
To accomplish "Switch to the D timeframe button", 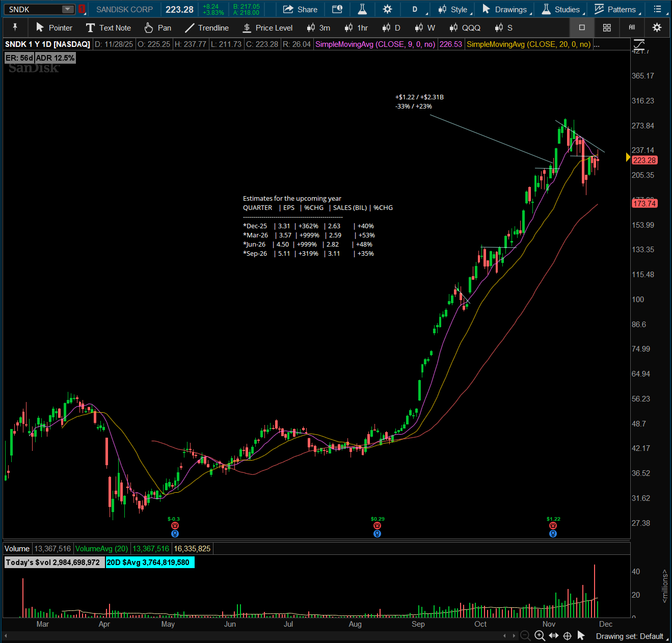I will pos(391,28).
